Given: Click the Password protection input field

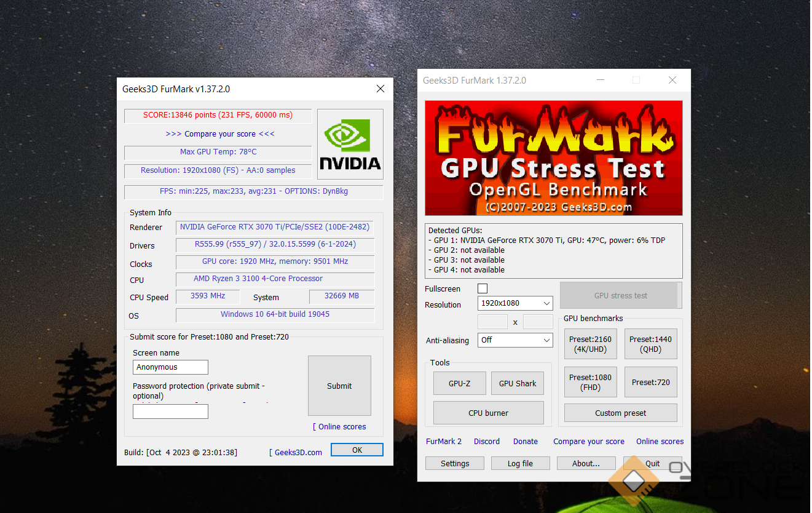Looking at the screenshot, I should [170, 412].
